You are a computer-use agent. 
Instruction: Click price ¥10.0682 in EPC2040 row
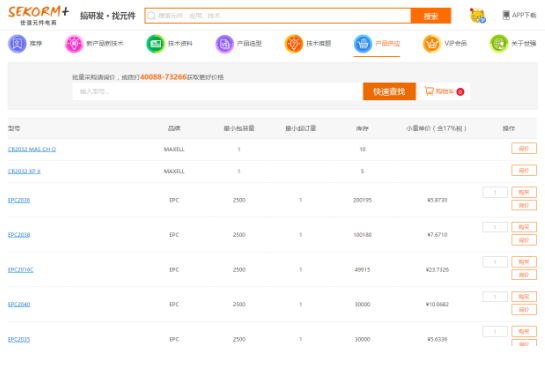(x=437, y=304)
